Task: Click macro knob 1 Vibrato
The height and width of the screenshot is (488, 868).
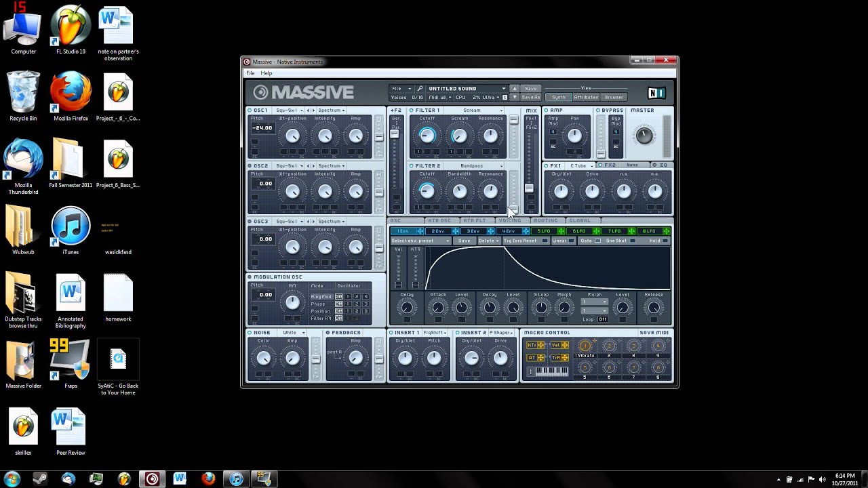Action: pyautogui.click(x=585, y=346)
